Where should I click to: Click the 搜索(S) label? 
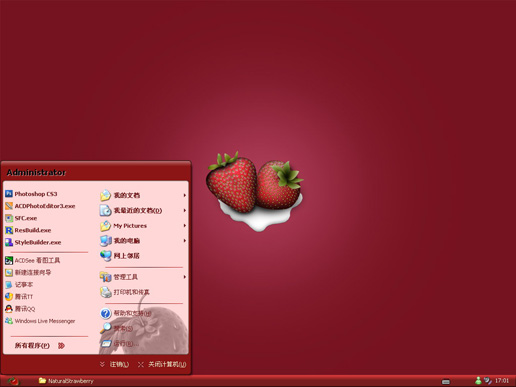coord(123,328)
